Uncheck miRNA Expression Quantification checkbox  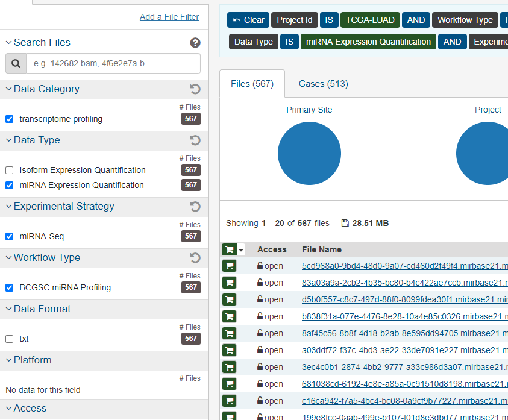tap(10, 185)
